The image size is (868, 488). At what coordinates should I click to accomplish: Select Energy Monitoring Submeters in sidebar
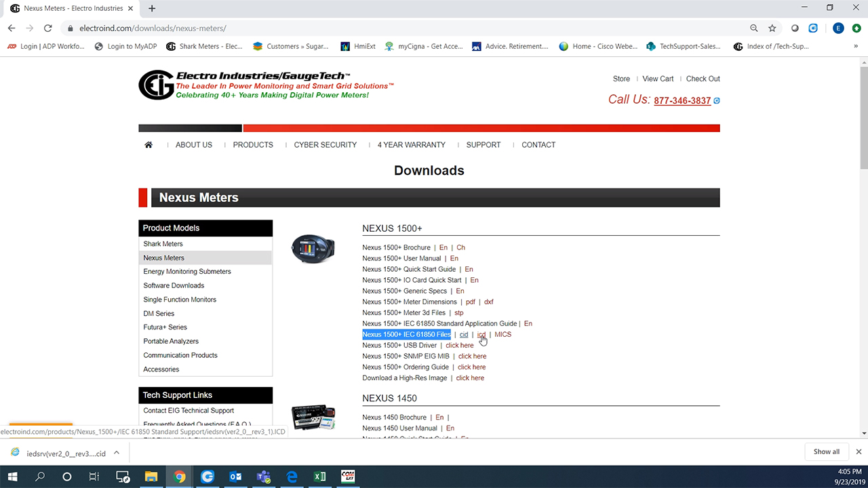[x=187, y=271]
